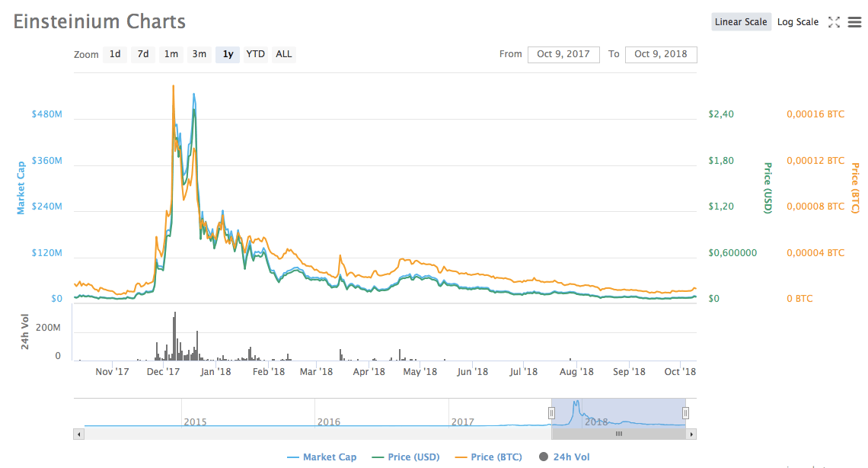Hide Price (USD) series in legend

pos(406,457)
